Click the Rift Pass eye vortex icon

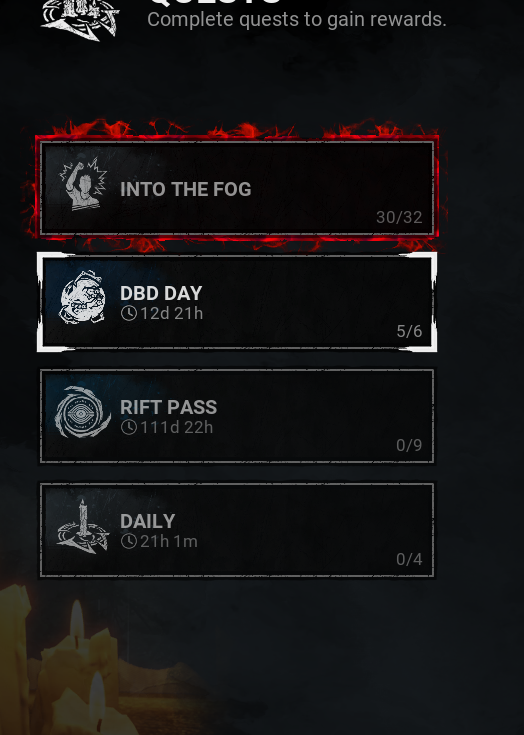[83, 412]
